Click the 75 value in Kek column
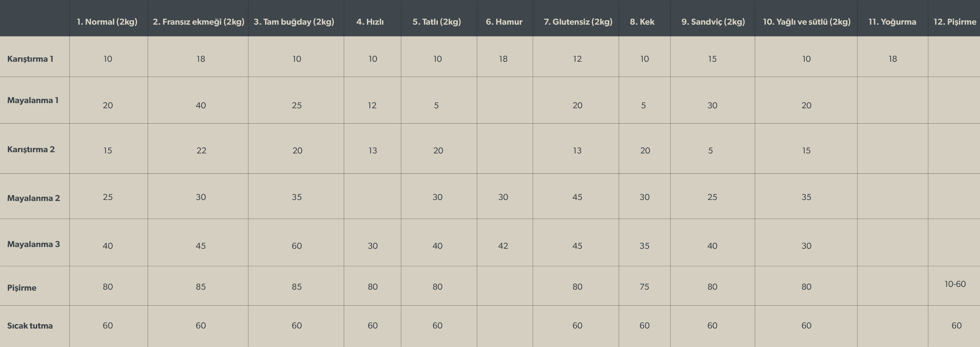980x347 pixels. [x=644, y=286]
